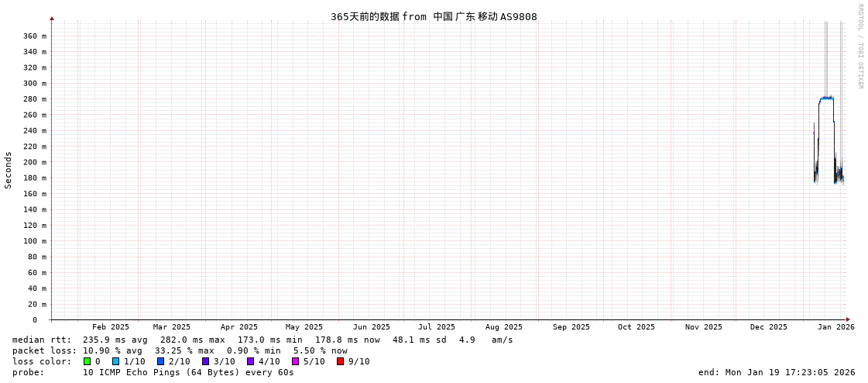The width and height of the screenshot is (868, 383).
Task: Click the red 9/10 loss swatch
Action: 341,361
